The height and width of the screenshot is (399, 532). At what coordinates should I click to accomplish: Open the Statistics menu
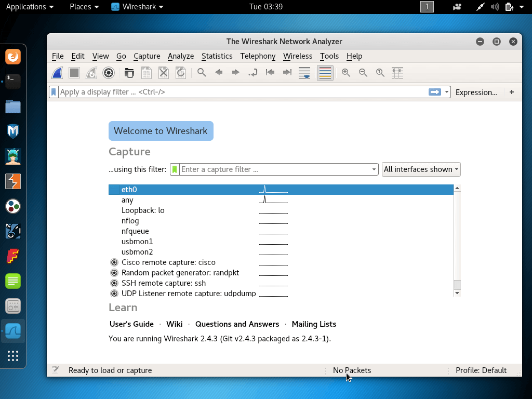click(x=217, y=56)
